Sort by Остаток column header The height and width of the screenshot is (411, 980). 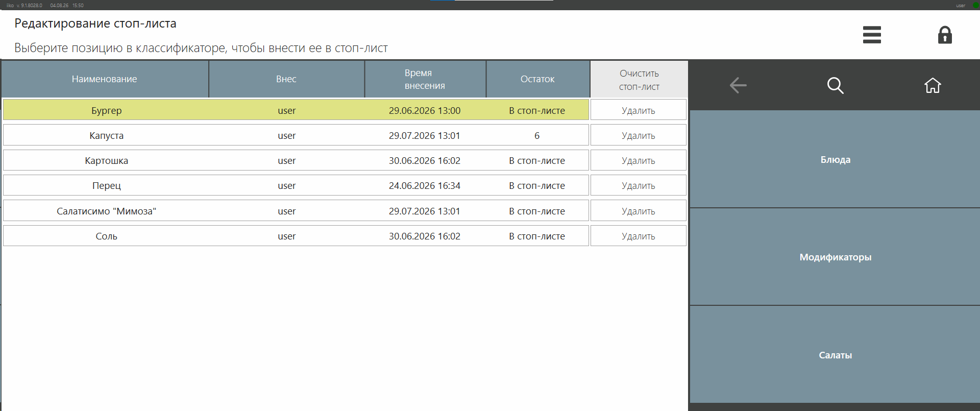point(537,79)
